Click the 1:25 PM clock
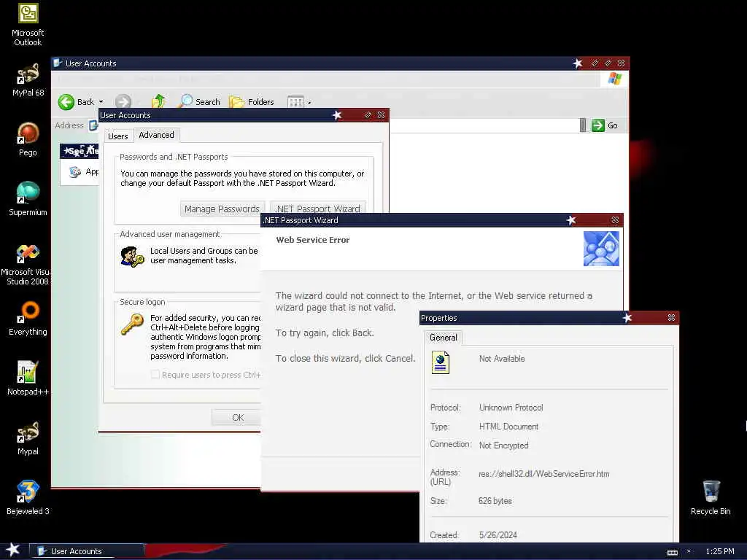The width and height of the screenshot is (747, 560). 719,551
